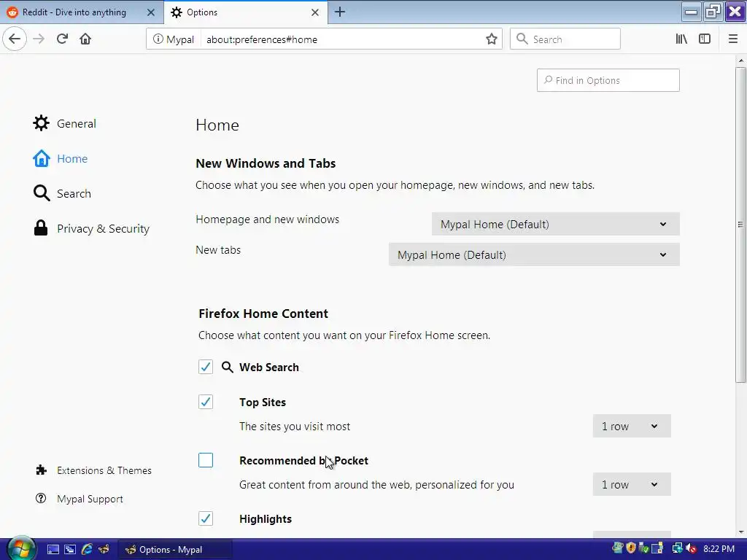Click the toolbar Search box
Viewport: 747px width, 560px height.
click(x=565, y=39)
